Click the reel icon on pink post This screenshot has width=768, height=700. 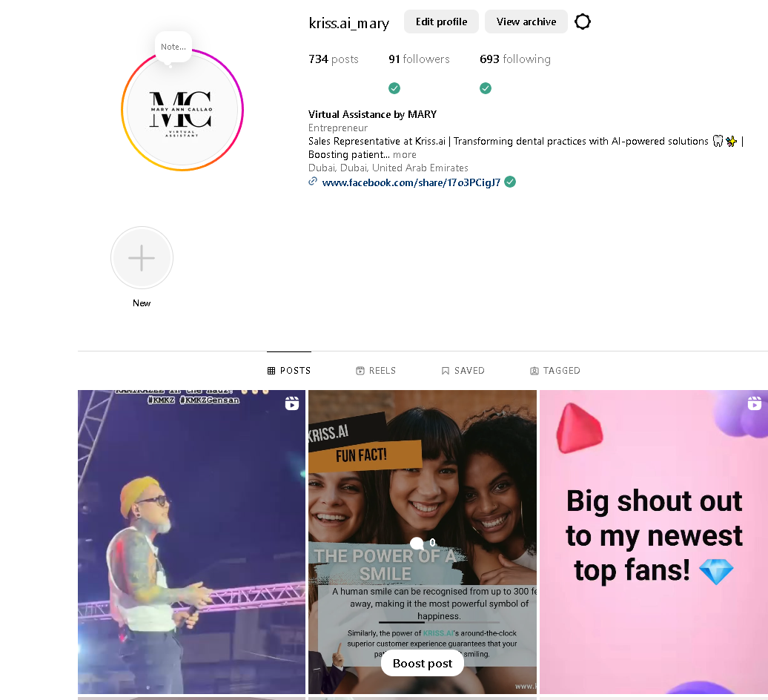(755, 403)
